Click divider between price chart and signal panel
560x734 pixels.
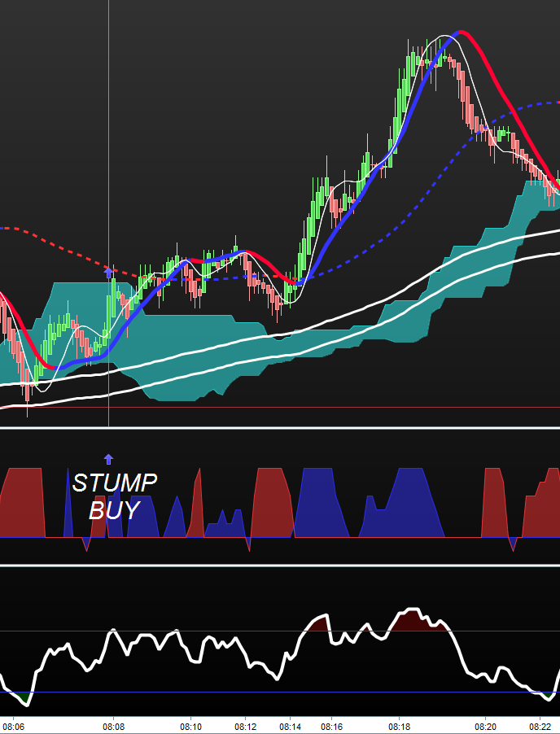[280, 427]
